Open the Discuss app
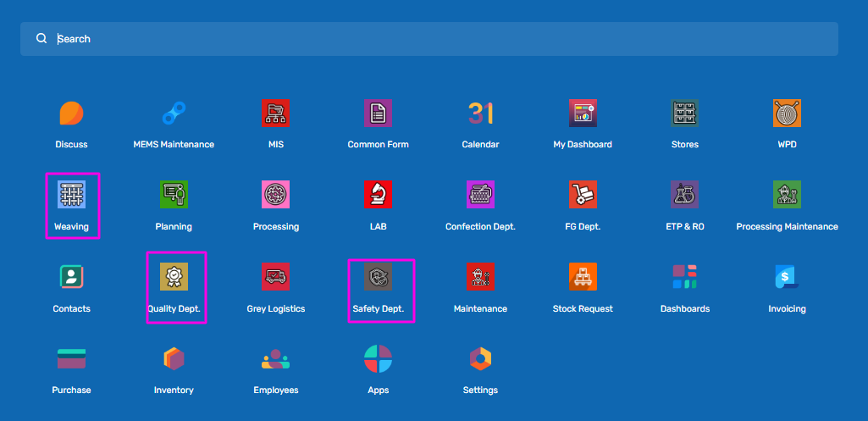Screen dimensions: 868x421 coord(71,114)
